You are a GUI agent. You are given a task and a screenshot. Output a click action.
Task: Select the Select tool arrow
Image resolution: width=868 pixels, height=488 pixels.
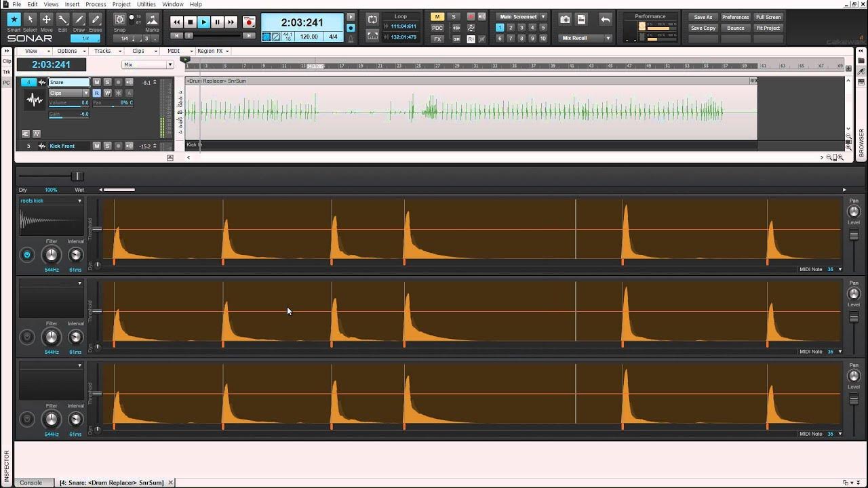[x=30, y=20]
